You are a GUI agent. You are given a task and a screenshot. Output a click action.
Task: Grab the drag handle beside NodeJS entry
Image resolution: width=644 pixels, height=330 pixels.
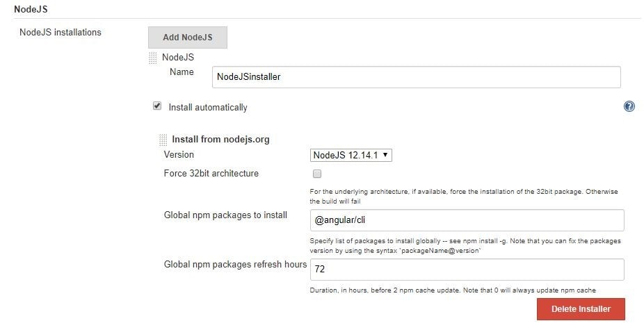[x=152, y=58]
